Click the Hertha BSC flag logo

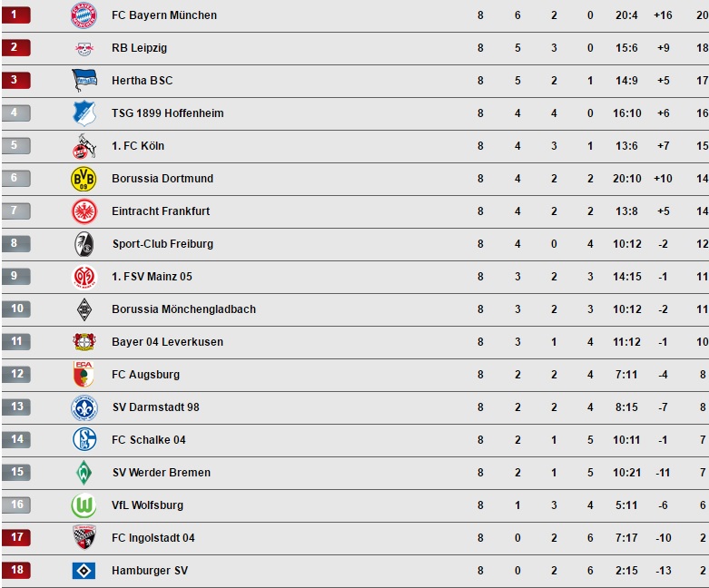pos(84,81)
